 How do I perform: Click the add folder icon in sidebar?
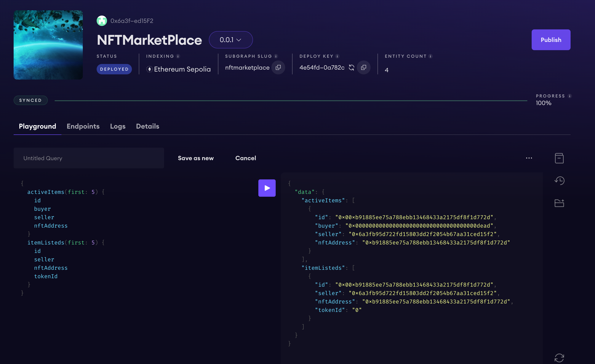559,203
